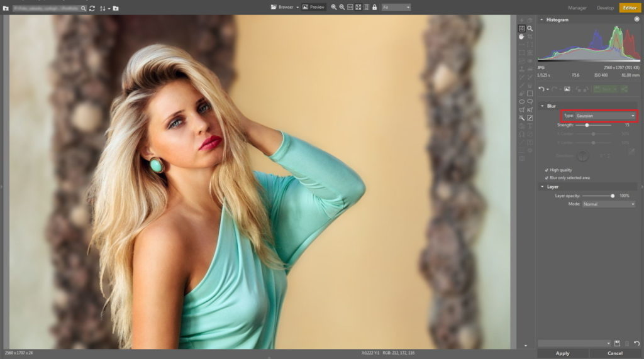Click the reset settings arrow near Cancel
The image size is (644, 359).
(x=636, y=343)
